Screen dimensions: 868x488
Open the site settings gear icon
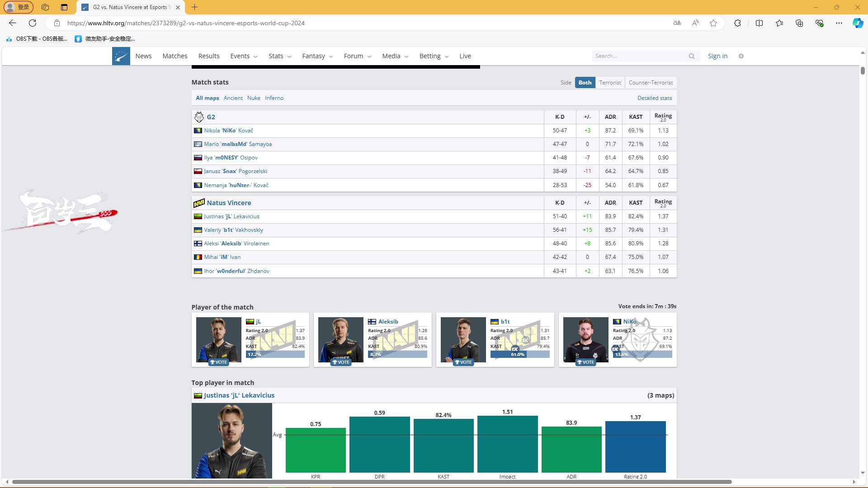pyautogui.click(x=741, y=56)
